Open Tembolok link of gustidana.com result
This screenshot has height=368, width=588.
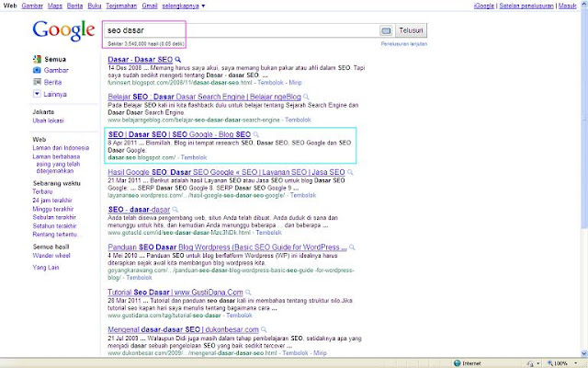[239, 316]
